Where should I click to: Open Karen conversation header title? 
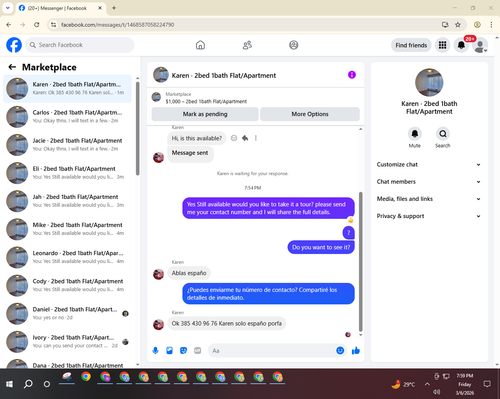click(x=224, y=76)
